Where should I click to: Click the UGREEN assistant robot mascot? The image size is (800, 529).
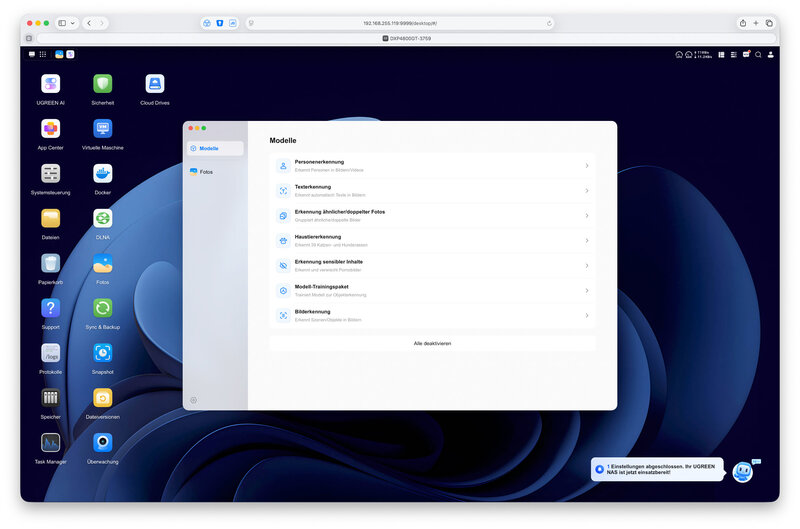point(743,472)
